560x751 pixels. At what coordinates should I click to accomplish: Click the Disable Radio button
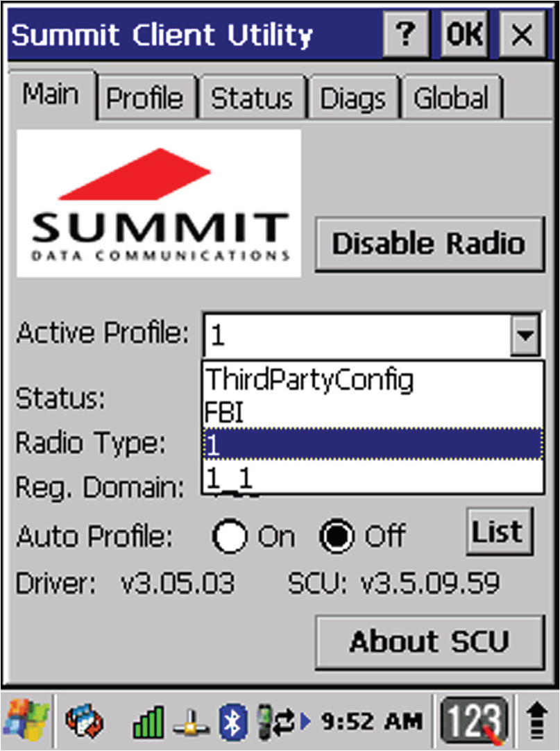coord(430,244)
